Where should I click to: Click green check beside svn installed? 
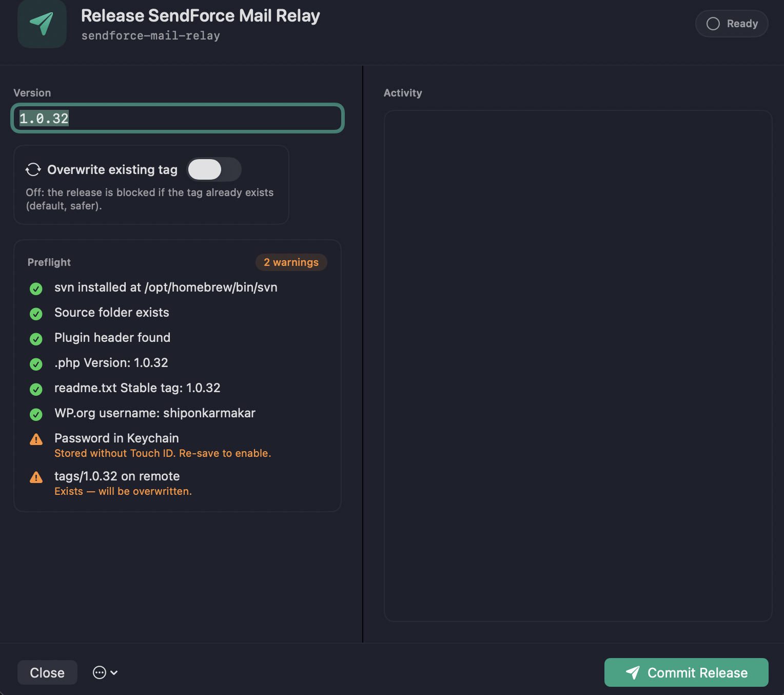[36, 288]
